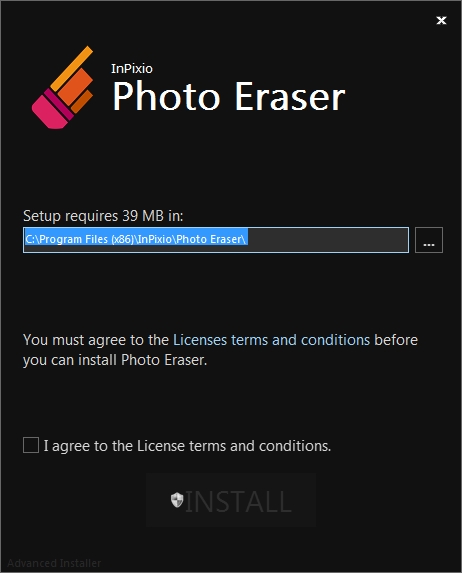This screenshot has height=573, width=462.
Task: Click the "I agree to the License terms" label
Action: point(187,446)
